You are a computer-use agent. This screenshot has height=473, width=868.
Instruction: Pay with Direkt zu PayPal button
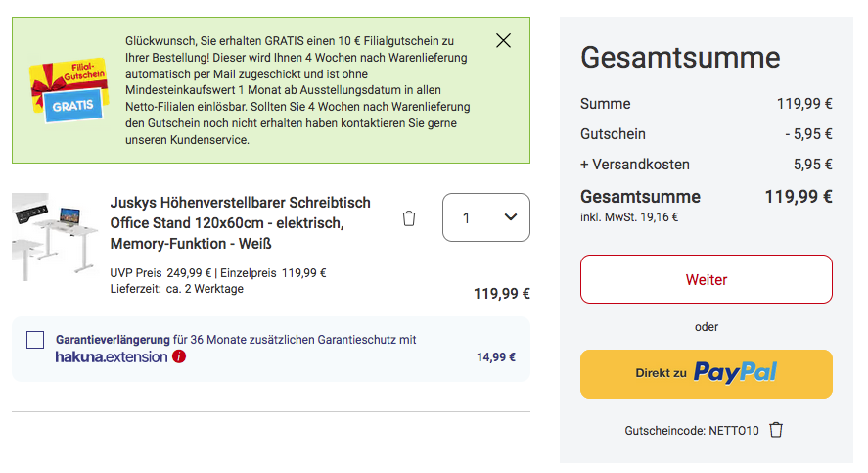[706, 374]
